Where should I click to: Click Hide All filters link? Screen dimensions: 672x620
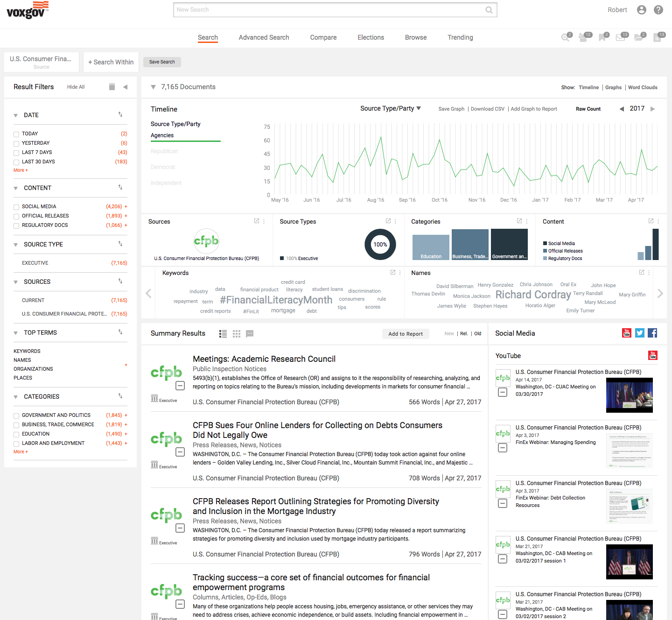click(76, 87)
